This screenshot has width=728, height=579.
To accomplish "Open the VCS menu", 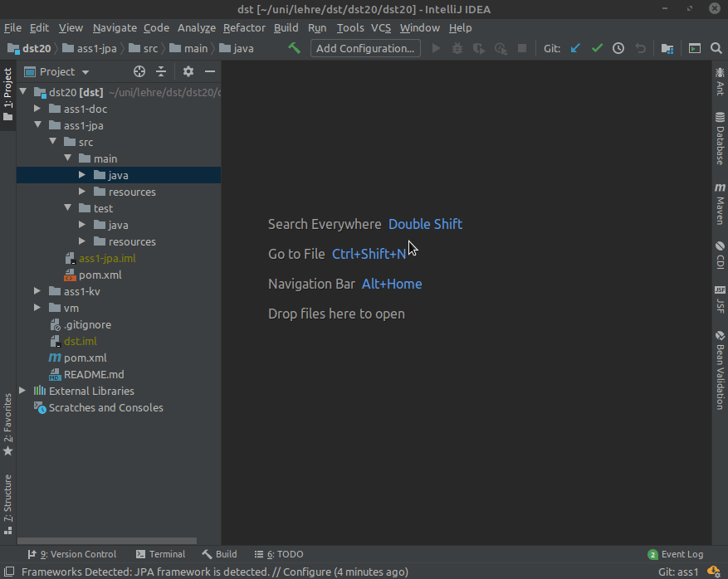I will 381,28.
